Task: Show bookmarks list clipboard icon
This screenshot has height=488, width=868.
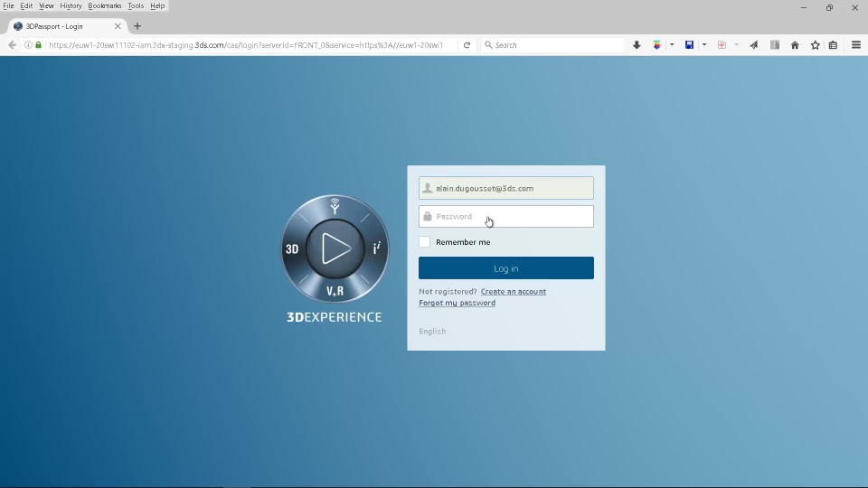Action: tap(833, 45)
